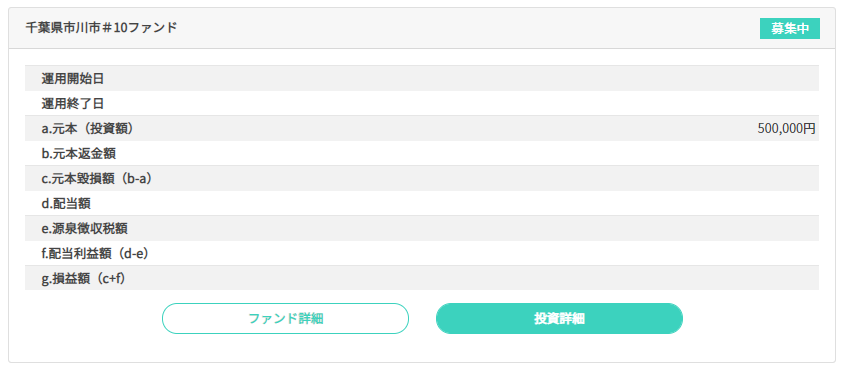This screenshot has height=370, width=845.
Task: Click the 500,000円 amount value
Action: pyautogui.click(x=786, y=128)
